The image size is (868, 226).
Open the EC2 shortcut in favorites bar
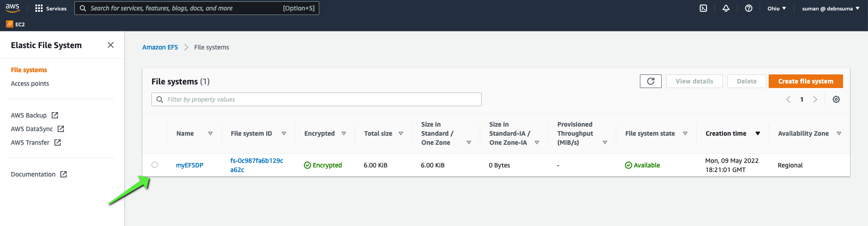coord(15,24)
